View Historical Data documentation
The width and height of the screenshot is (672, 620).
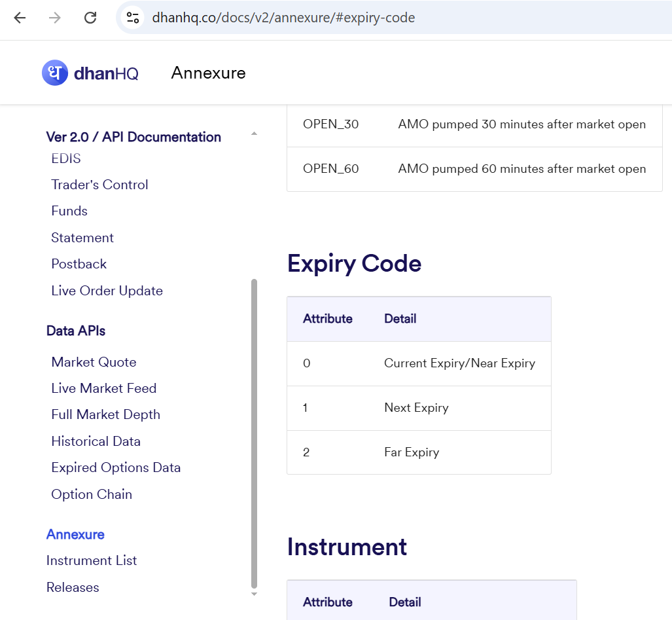point(96,441)
